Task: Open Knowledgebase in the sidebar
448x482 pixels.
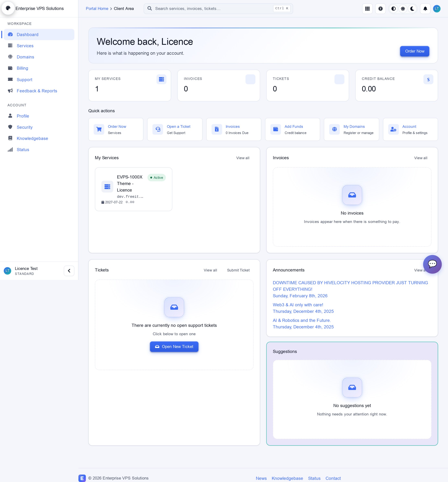Action: (39, 138)
